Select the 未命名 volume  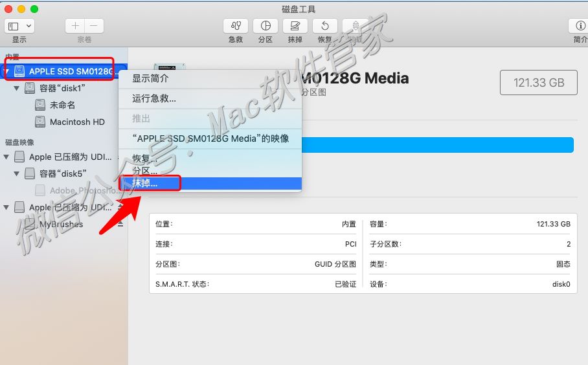[62, 105]
